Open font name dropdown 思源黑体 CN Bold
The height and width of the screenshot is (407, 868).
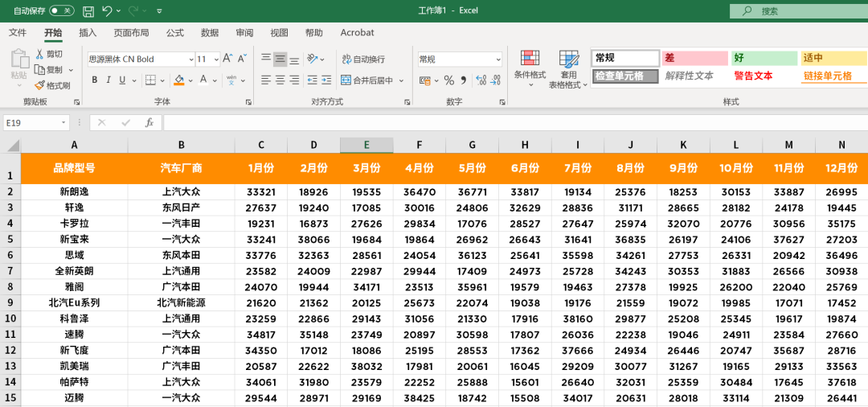tap(191, 60)
